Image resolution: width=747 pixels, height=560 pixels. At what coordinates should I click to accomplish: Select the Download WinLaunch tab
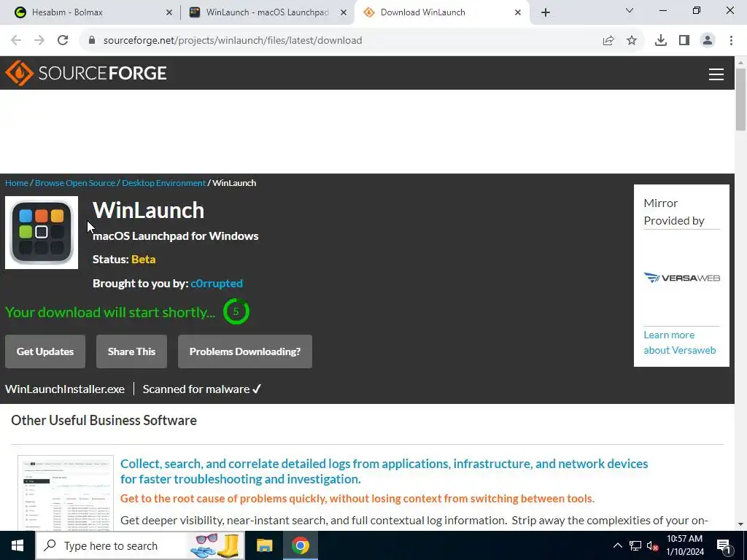pyautogui.click(x=441, y=12)
